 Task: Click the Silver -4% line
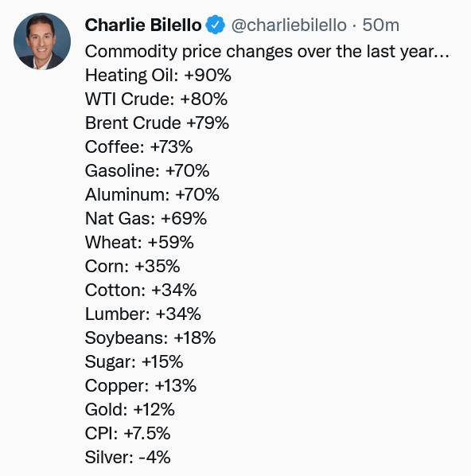pos(128,457)
